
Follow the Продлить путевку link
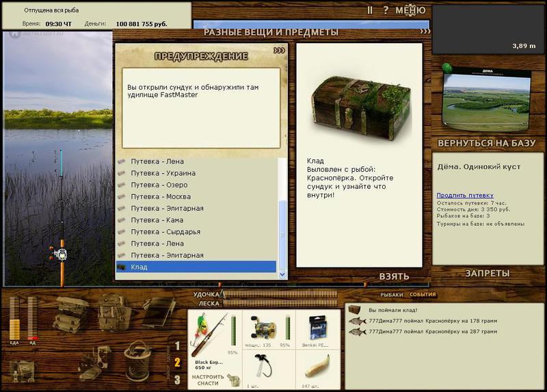pyautogui.click(x=465, y=195)
